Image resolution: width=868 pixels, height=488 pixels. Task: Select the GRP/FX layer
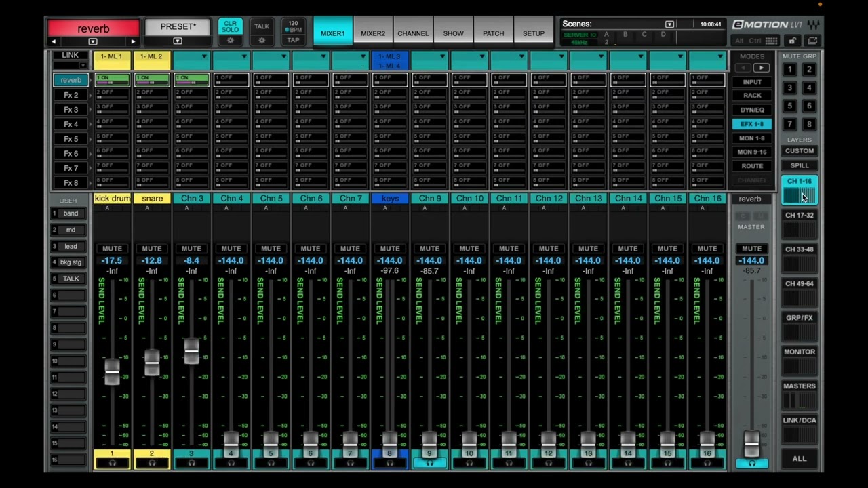tap(800, 327)
